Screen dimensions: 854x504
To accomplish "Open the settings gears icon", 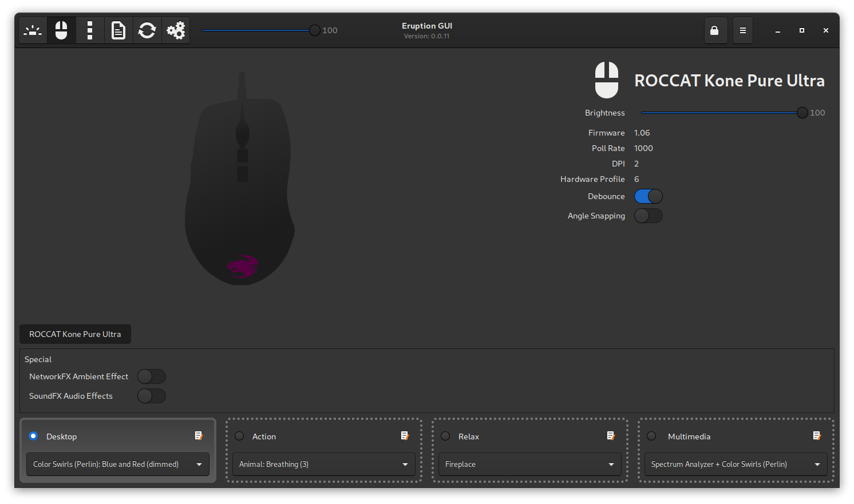I will click(176, 30).
